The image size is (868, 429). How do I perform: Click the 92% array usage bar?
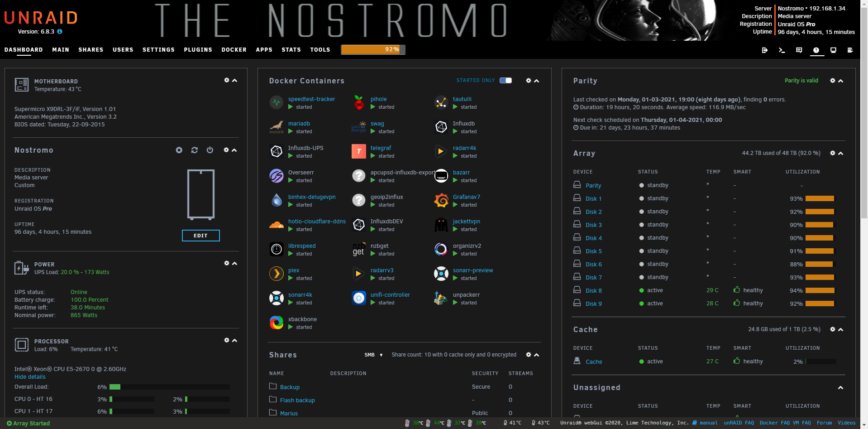click(x=373, y=49)
